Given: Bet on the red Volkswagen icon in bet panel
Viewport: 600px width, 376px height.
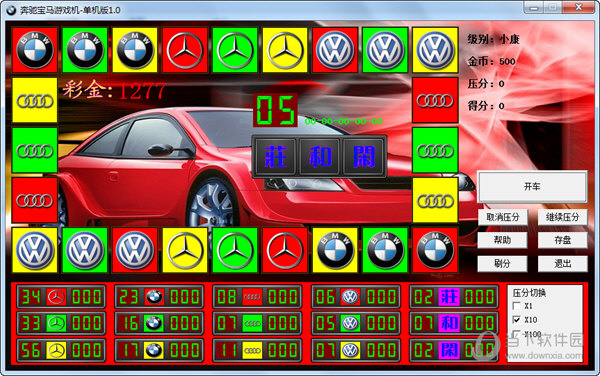Looking at the screenshot, I should pos(351,297).
